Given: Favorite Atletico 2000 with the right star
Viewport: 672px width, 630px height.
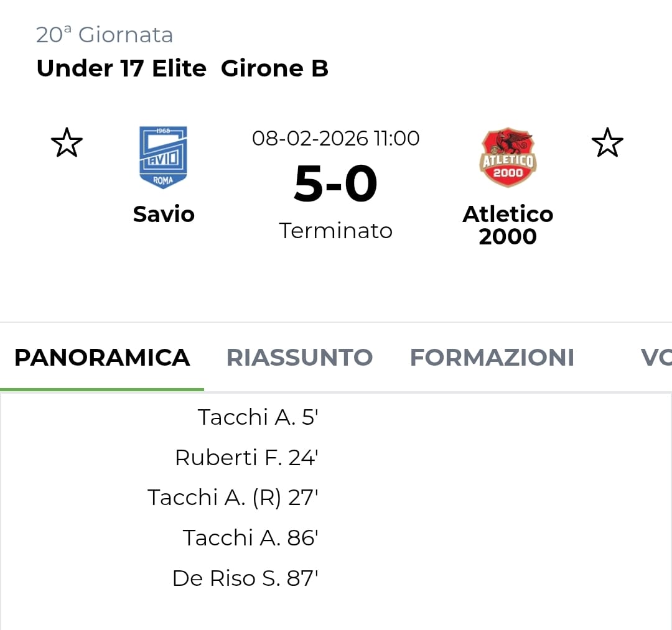Looking at the screenshot, I should tap(607, 143).
